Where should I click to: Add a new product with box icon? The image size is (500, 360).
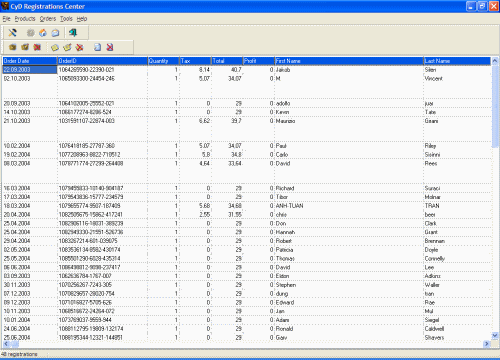point(13,47)
